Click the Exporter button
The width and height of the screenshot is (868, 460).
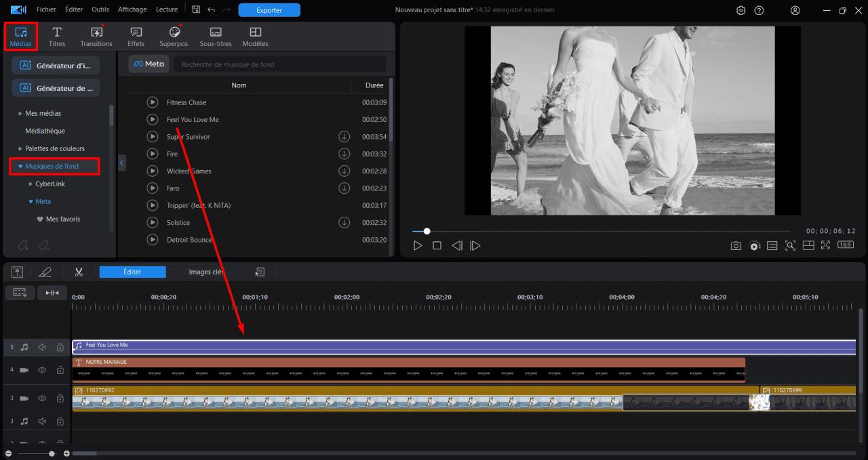coord(269,10)
